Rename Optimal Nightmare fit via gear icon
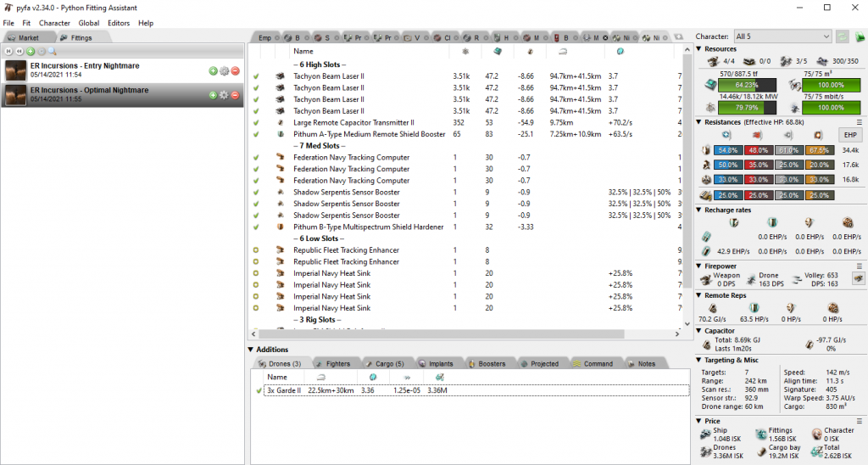This screenshot has width=868, height=465. [224, 95]
